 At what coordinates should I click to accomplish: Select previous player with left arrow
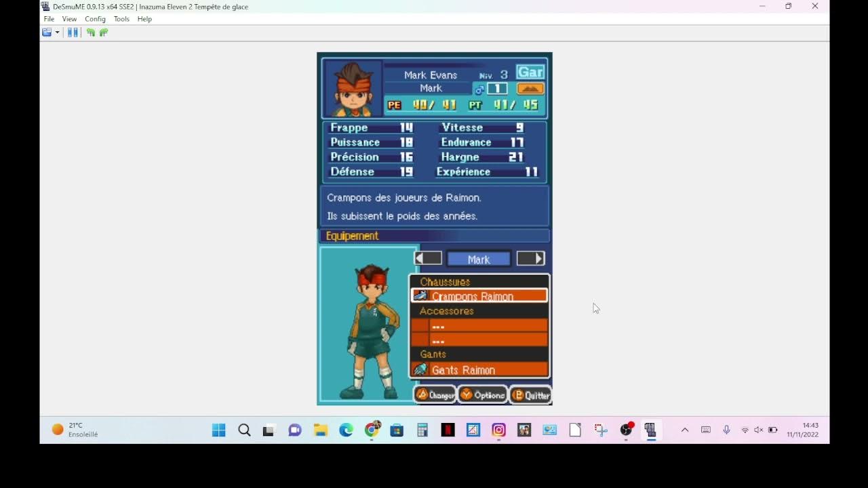pos(428,258)
